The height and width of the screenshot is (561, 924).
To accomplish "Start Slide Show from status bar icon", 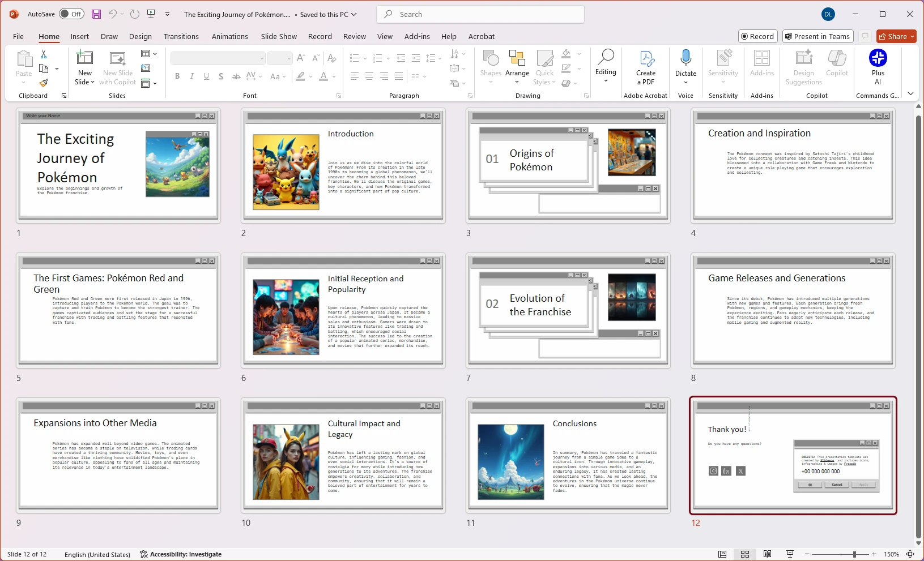I will pos(790,554).
